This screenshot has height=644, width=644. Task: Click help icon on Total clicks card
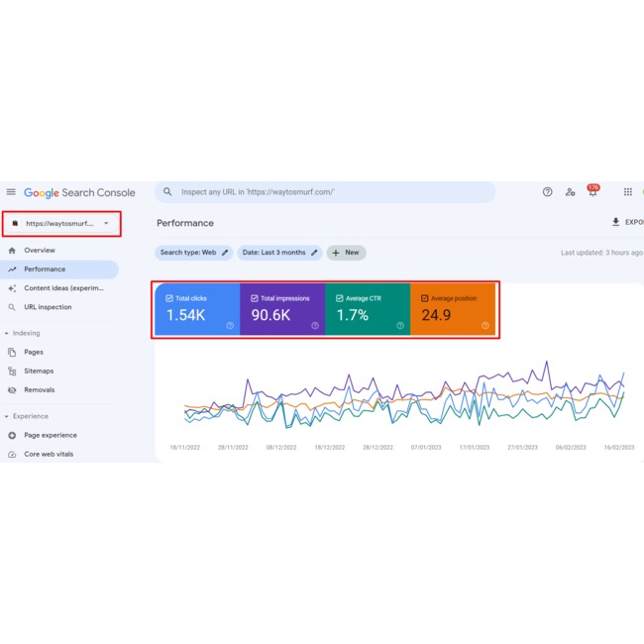point(230,325)
